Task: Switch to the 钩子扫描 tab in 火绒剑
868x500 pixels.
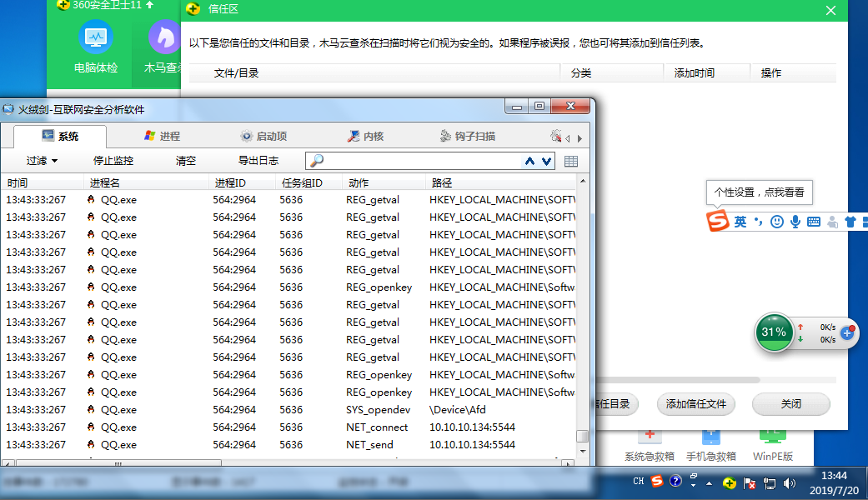Action: (x=467, y=136)
